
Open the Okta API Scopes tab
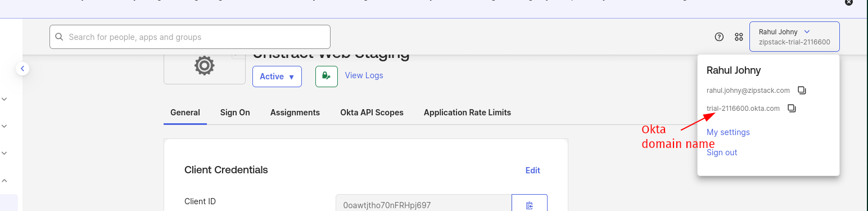(372, 113)
